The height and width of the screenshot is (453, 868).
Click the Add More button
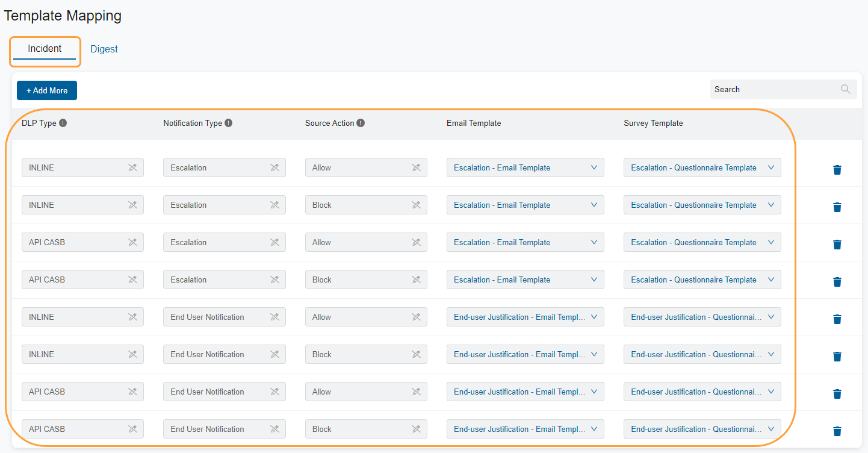[x=46, y=90]
